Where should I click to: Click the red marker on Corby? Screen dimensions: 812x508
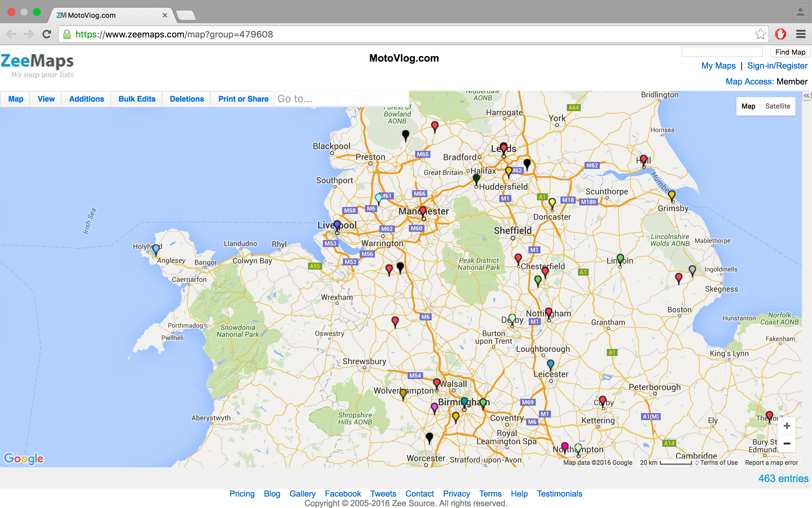click(603, 400)
